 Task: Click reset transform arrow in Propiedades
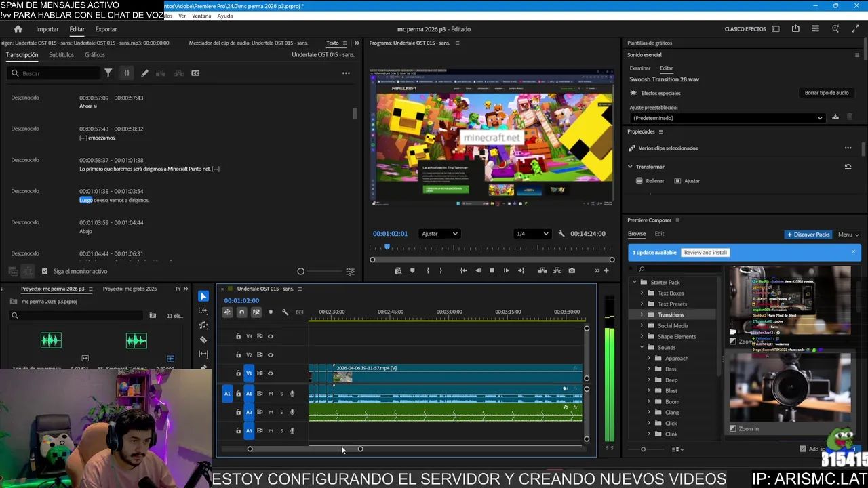click(x=848, y=167)
